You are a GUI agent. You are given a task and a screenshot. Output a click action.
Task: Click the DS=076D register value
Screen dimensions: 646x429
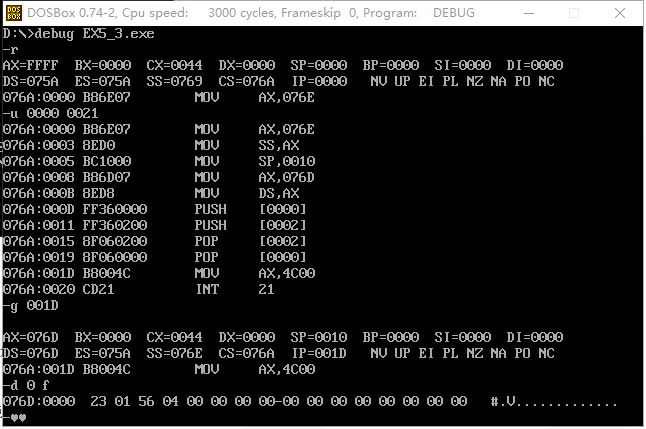coord(30,353)
